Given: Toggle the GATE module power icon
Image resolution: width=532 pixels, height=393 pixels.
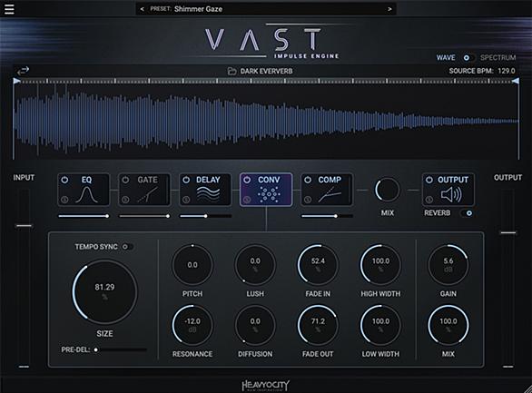Looking at the screenshot, I should (125, 180).
